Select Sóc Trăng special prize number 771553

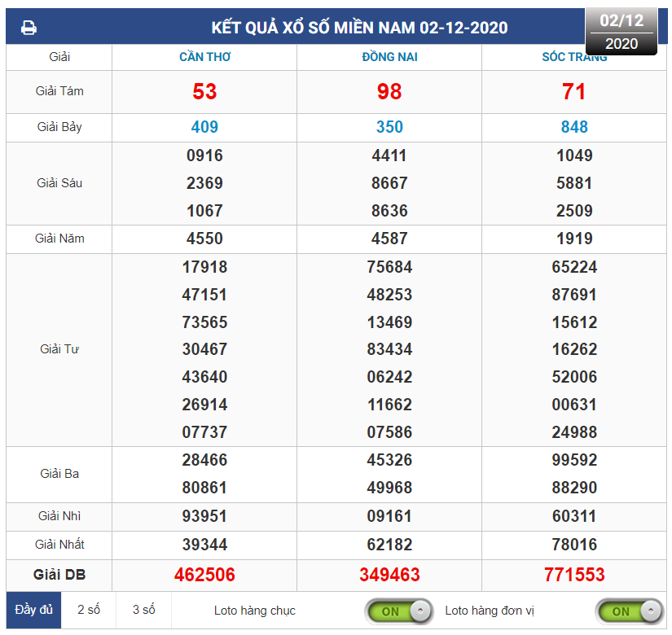(574, 575)
